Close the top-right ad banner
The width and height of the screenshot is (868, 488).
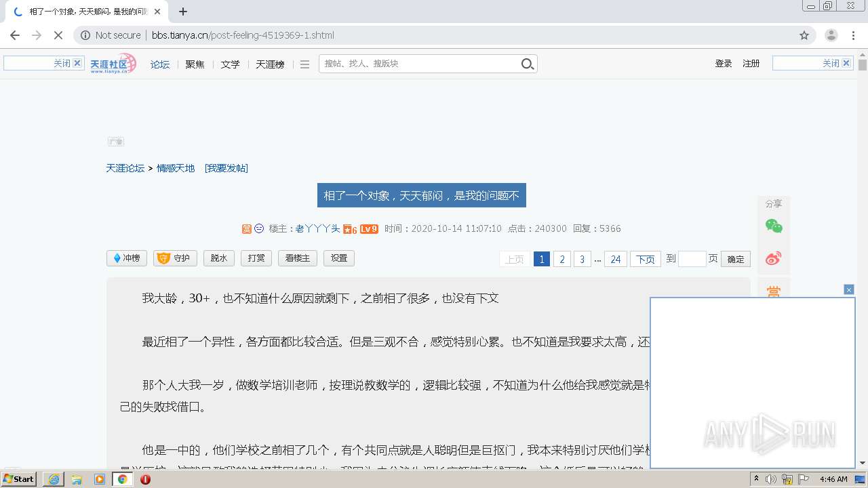846,63
